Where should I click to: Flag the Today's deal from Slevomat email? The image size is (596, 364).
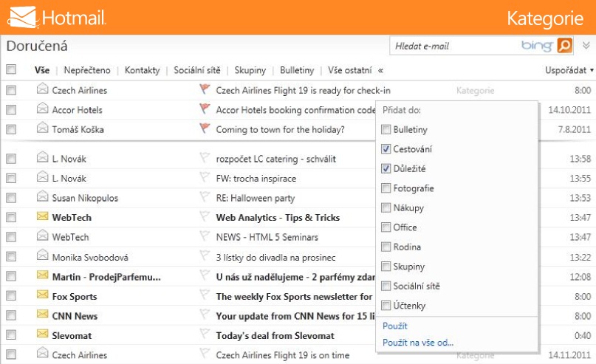point(205,334)
